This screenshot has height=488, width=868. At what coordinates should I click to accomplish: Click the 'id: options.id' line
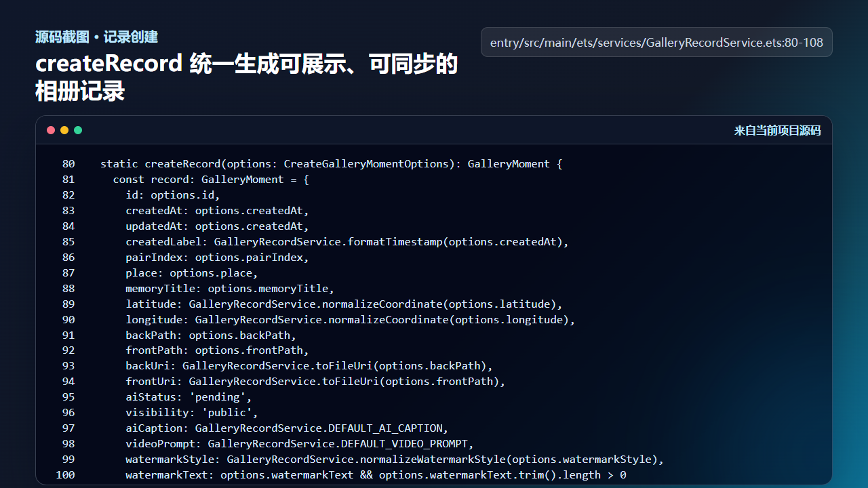(x=173, y=195)
